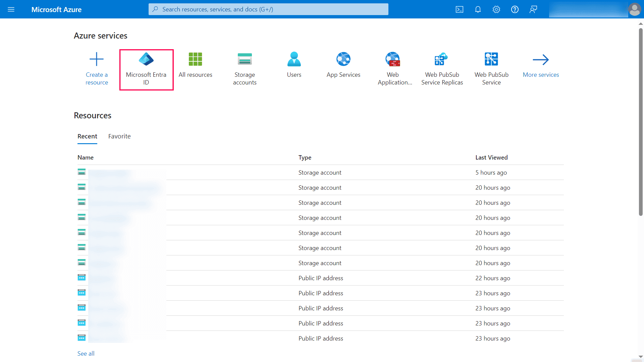Click the account avatar picture
The height and width of the screenshot is (362, 644).
635,9
